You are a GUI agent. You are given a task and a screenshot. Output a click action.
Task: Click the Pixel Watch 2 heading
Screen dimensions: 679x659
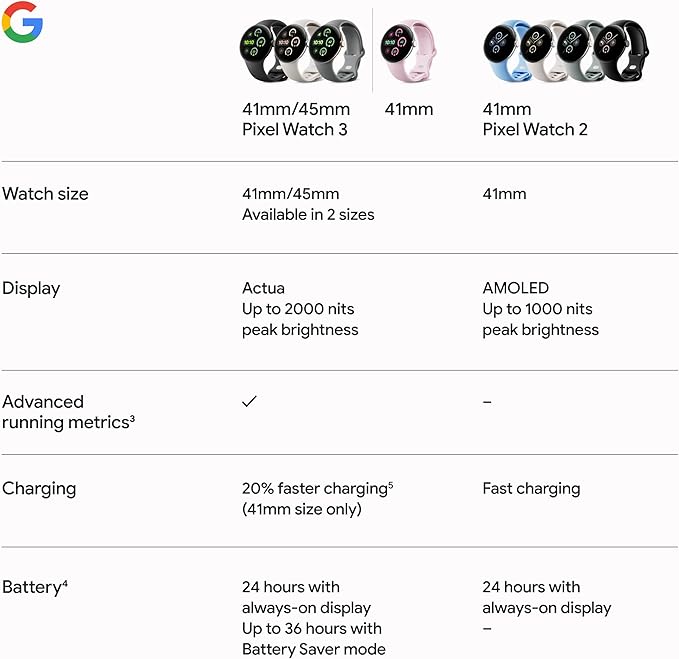point(535,129)
